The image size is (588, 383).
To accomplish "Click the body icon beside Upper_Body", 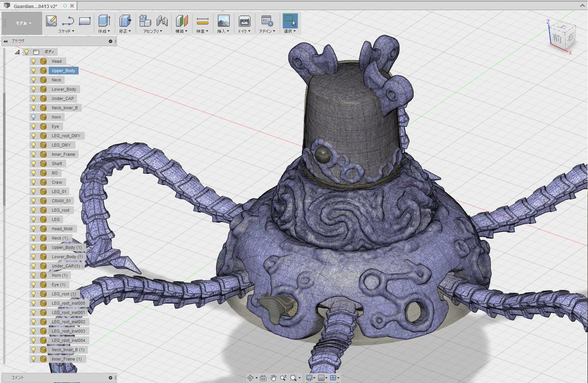I will [x=43, y=71].
